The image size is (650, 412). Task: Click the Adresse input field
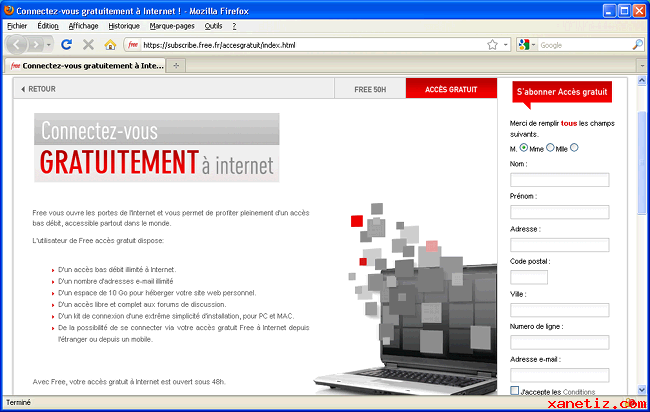(x=560, y=245)
